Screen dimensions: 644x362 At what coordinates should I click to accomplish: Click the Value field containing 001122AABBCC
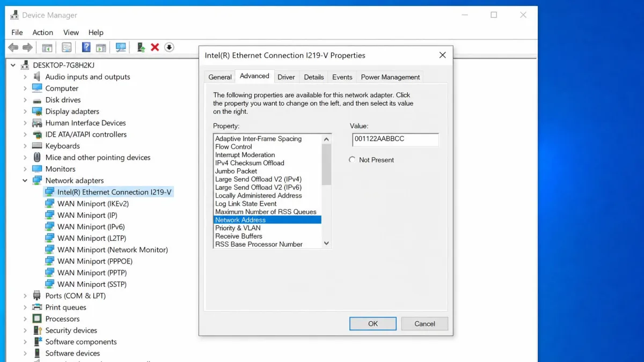coord(396,139)
